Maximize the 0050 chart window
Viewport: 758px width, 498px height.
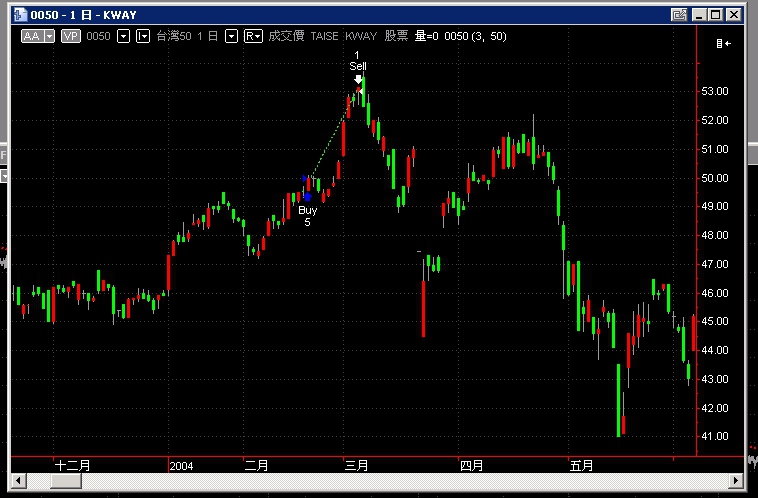pyautogui.click(x=715, y=15)
